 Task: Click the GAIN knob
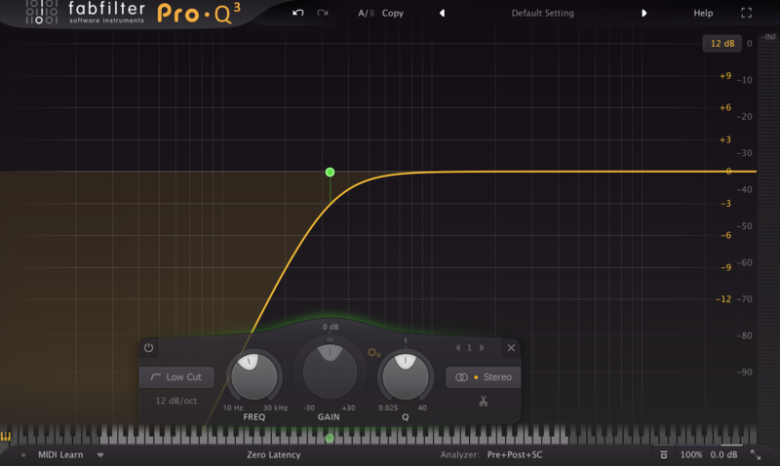329,371
